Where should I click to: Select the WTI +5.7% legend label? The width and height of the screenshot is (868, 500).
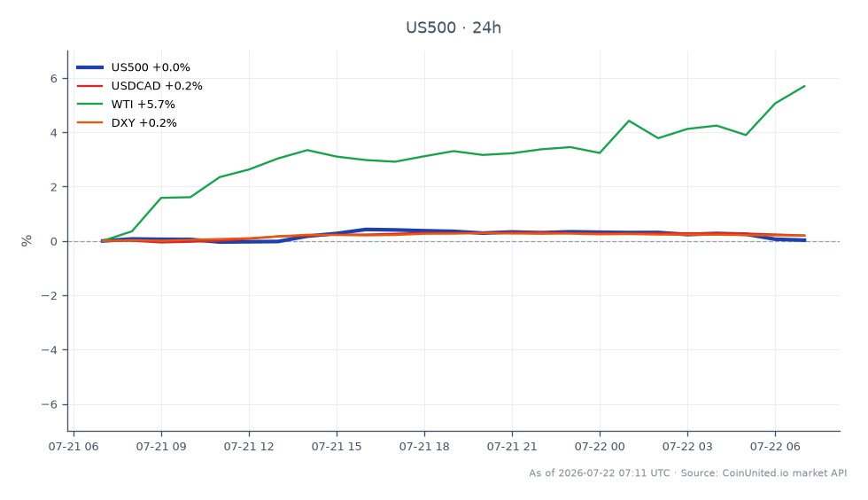tap(143, 105)
